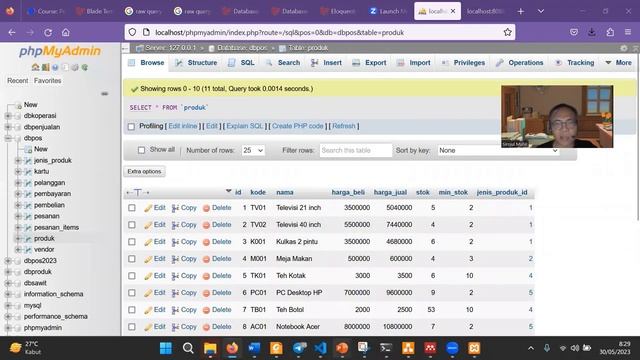Viewport: 640px width, 360px height.
Task: Open Word from taskbar
Action: tap(254, 348)
